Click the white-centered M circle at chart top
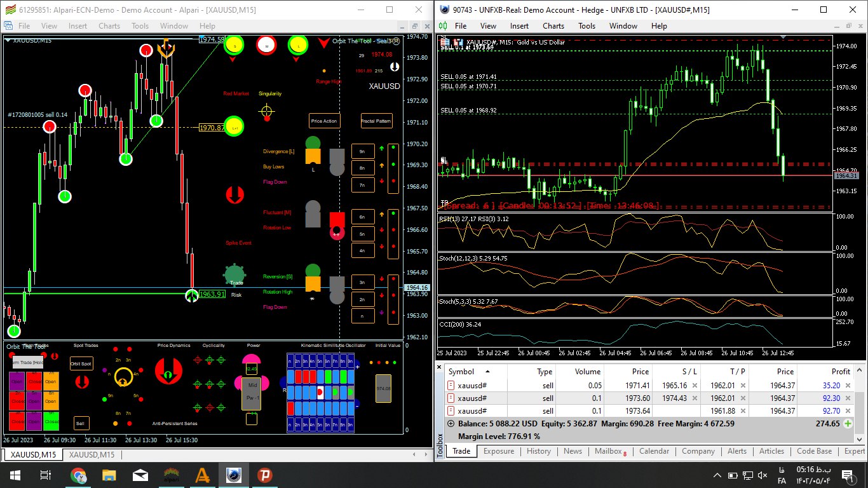 [266, 45]
